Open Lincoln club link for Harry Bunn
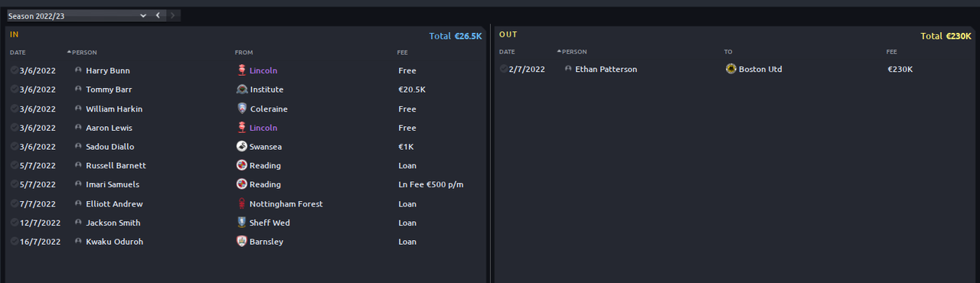 pos(263,70)
